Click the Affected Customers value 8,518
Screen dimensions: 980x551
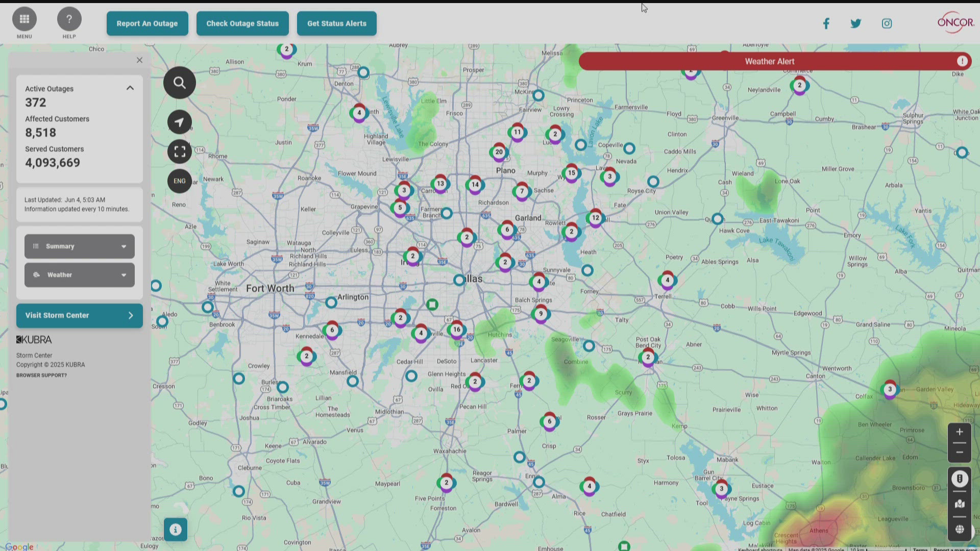click(x=41, y=133)
